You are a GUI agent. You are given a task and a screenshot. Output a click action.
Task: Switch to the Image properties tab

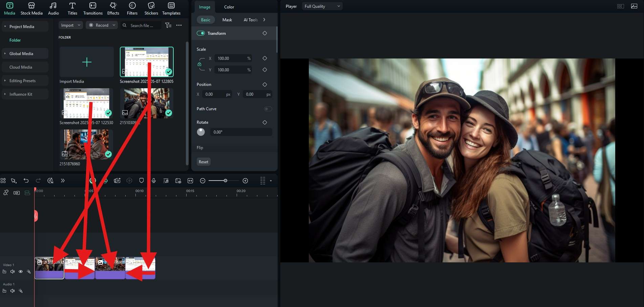click(x=205, y=7)
